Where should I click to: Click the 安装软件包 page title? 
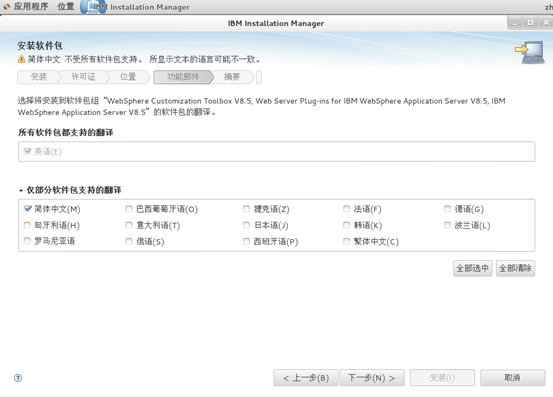click(40, 45)
